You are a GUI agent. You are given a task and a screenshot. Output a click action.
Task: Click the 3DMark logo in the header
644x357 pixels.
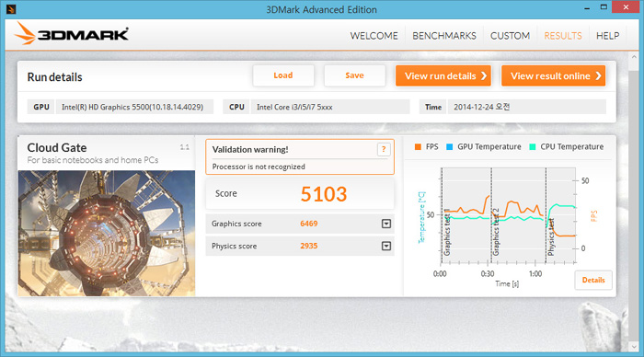72,33
